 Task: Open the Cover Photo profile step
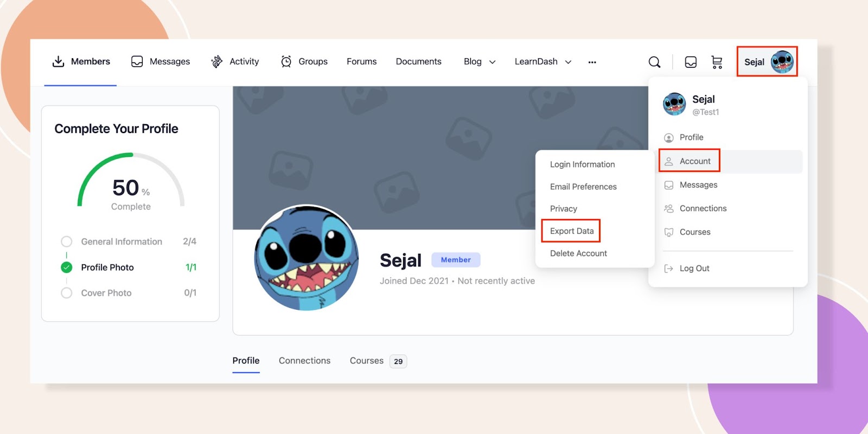click(106, 293)
